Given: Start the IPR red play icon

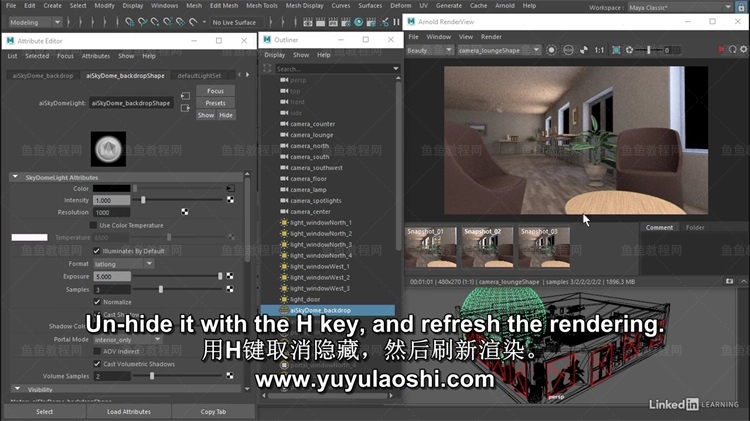Looking at the screenshot, I should point(721,50).
